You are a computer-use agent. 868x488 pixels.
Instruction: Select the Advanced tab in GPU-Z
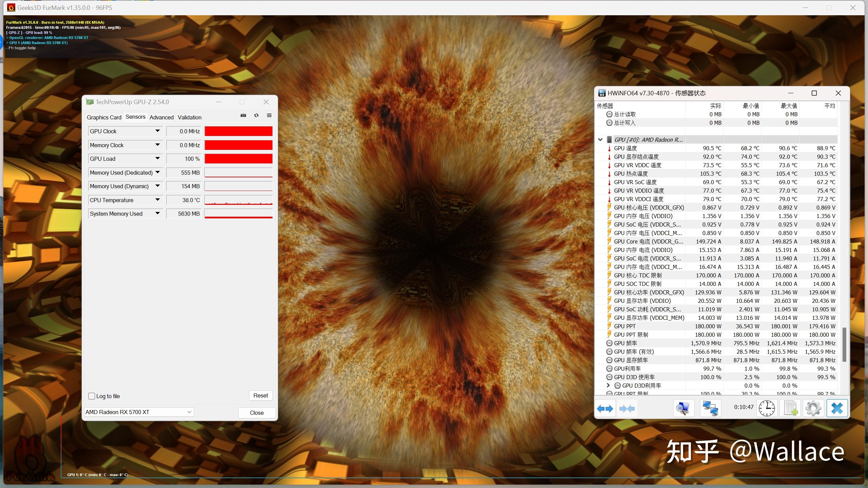point(161,117)
